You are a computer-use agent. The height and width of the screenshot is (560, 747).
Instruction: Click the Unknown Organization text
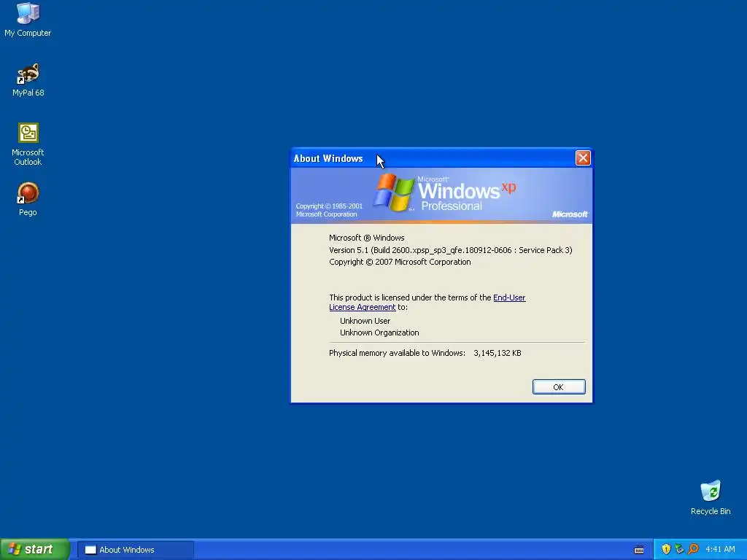379,332
